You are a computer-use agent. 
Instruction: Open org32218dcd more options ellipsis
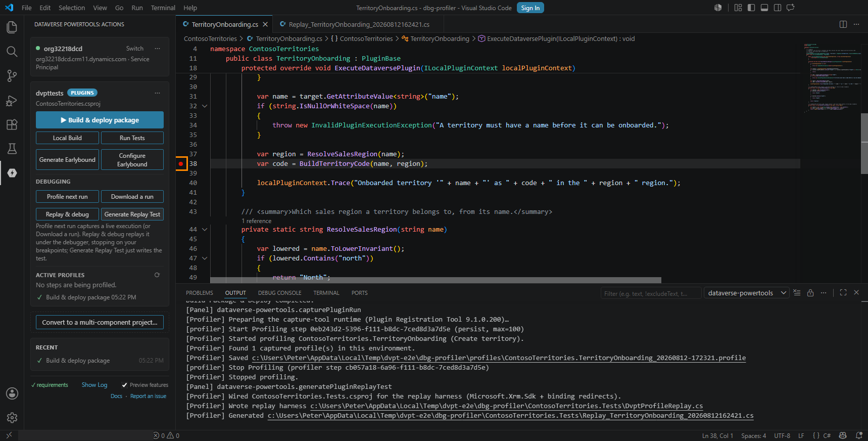coord(157,49)
